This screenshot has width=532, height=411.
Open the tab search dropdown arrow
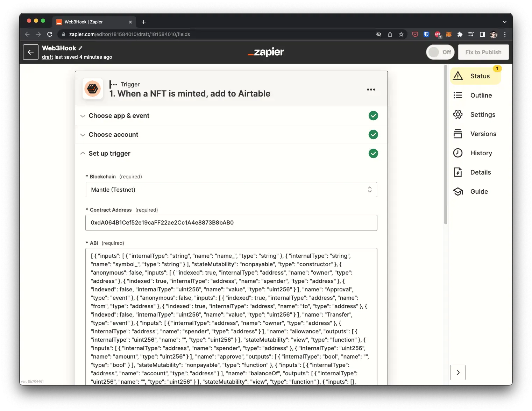click(x=505, y=22)
